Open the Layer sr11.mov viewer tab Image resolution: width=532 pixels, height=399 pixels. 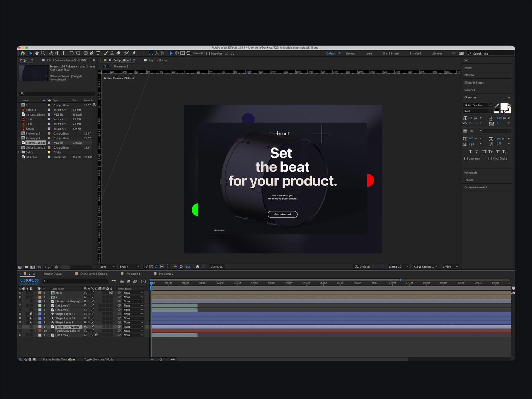click(158, 60)
